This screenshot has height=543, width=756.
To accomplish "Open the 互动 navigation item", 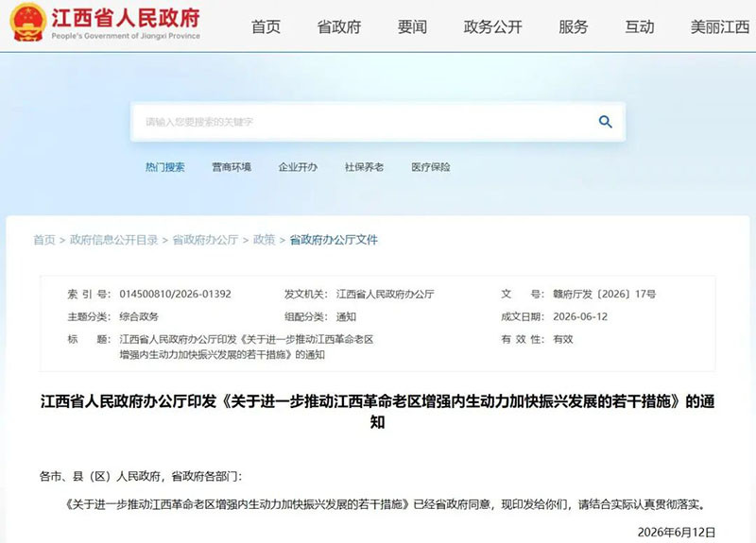I will click(x=640, y=26).
